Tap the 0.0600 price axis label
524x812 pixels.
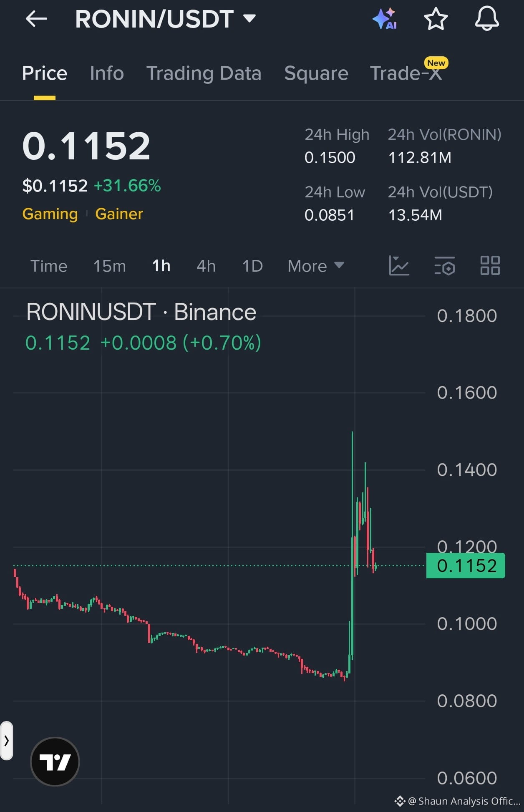pyautogui.click(x=467, y=778)
